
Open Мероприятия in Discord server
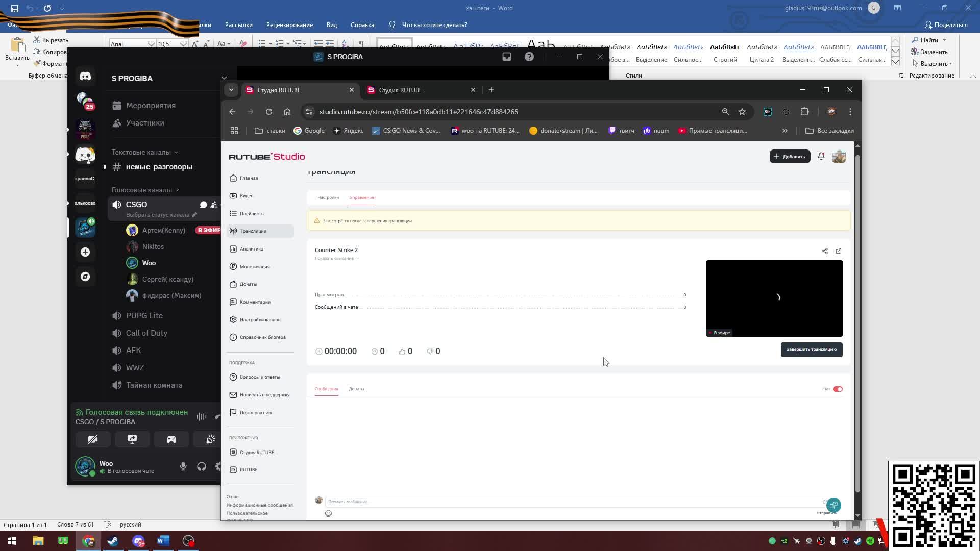[151, 106]
